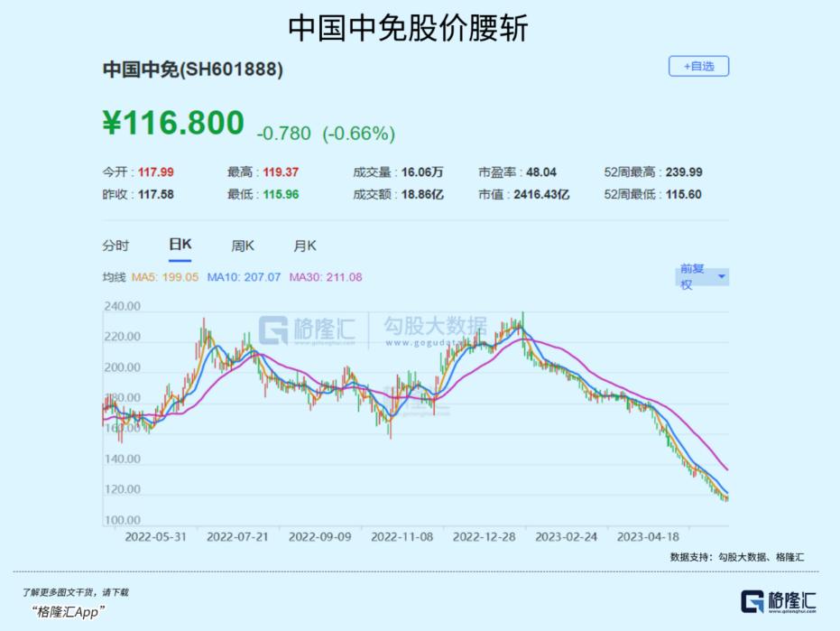The width and height of the screenshot is (840, 631).
Task: Click y-axis label 220.00
Action: coord(122,337)
